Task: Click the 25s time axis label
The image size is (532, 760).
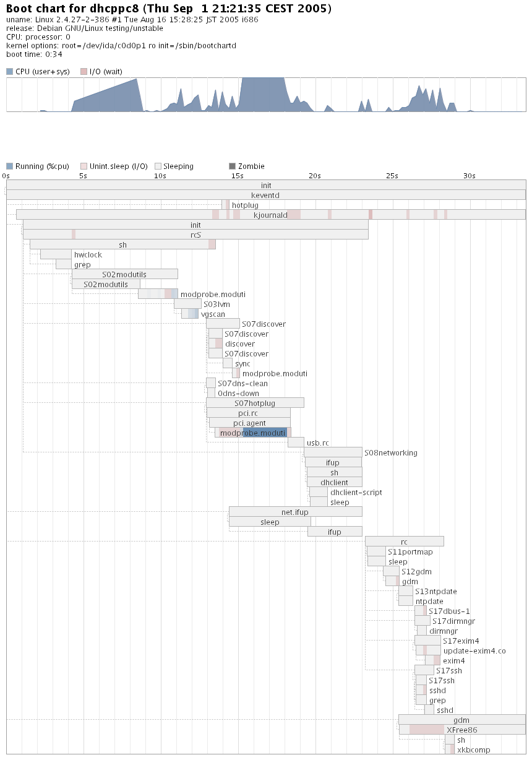Action: (x=392, y=176)
